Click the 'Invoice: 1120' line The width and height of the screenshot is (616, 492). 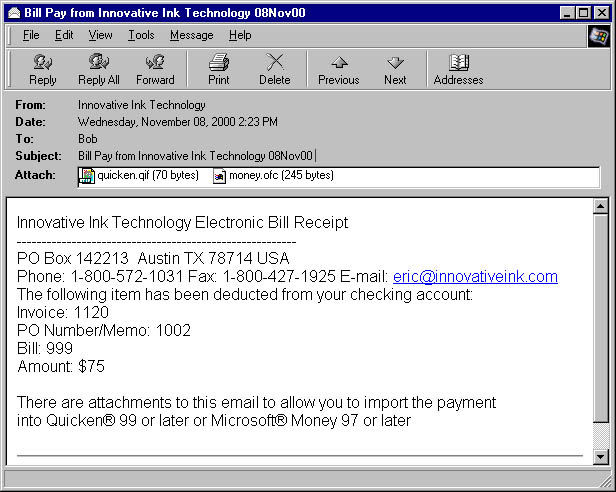coord(63,312)
